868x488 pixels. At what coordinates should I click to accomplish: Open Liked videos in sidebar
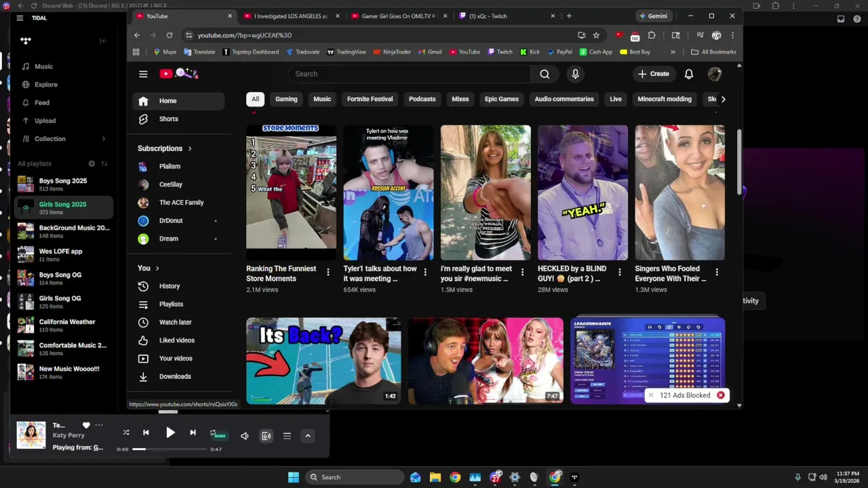[x=179, y=340]
